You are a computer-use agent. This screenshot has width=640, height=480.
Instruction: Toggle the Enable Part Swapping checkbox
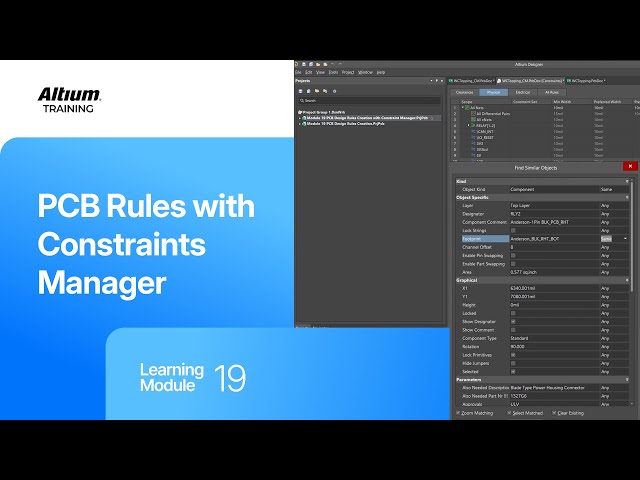pos(513,264)
